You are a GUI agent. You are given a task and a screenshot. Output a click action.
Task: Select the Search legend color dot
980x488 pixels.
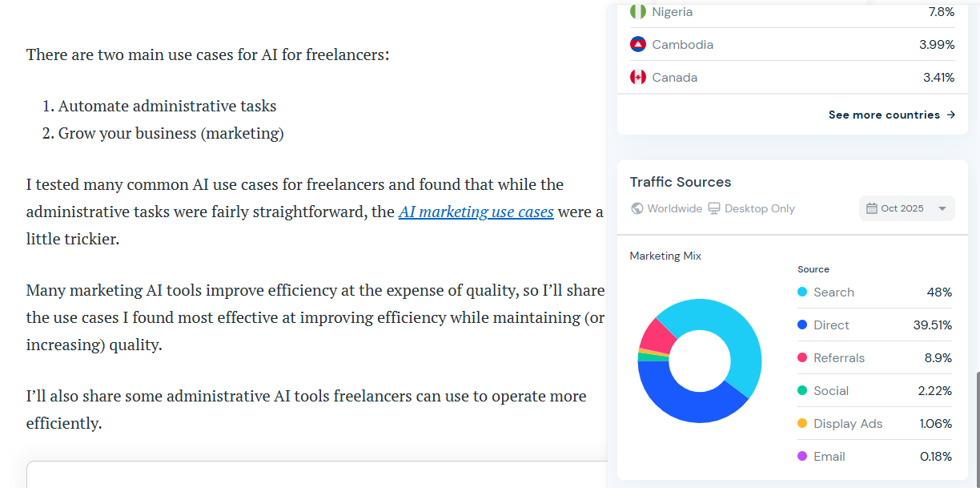click(x=802, y=292)
